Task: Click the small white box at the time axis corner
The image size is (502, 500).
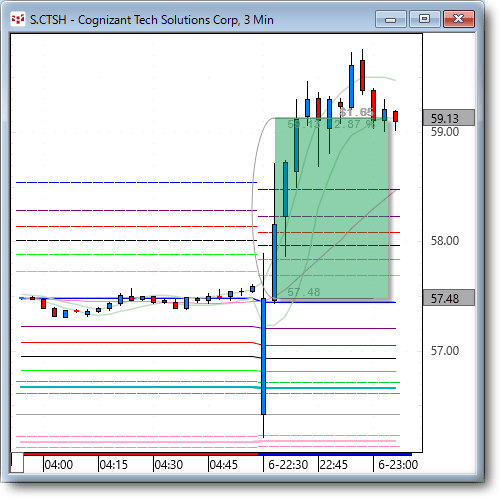Action: 17,462
